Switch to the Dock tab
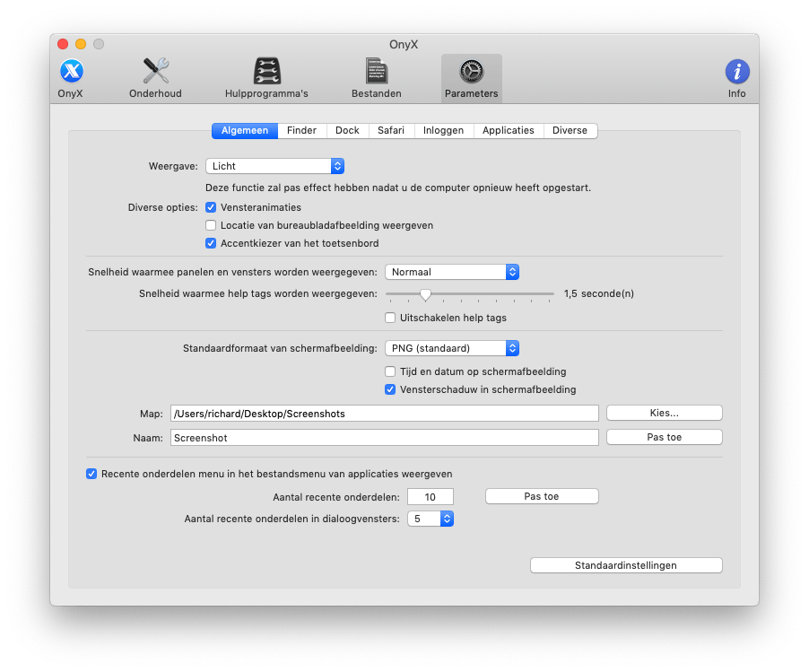Screen dimensions: 809x672 pyautogui.click(x=347, y=131)
